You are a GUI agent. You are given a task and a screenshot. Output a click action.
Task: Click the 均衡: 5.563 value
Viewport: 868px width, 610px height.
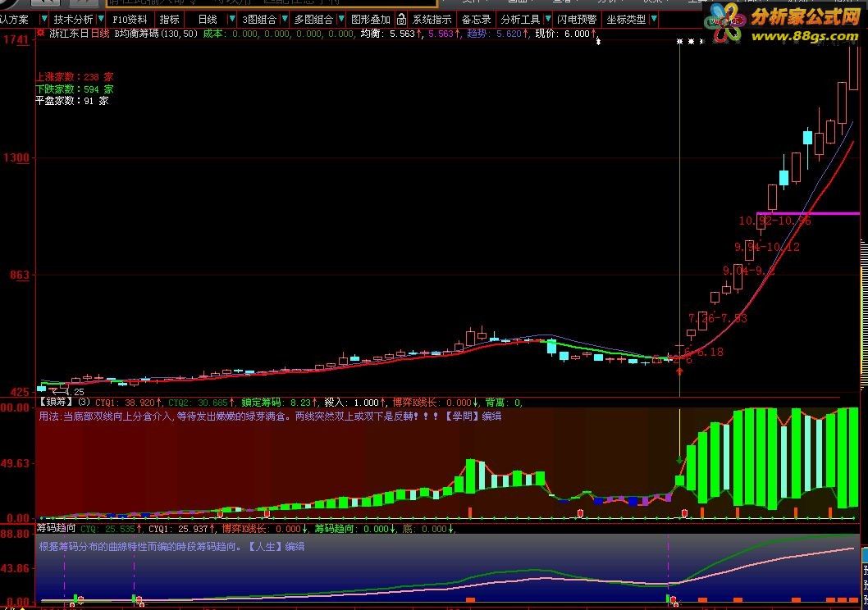392,34
